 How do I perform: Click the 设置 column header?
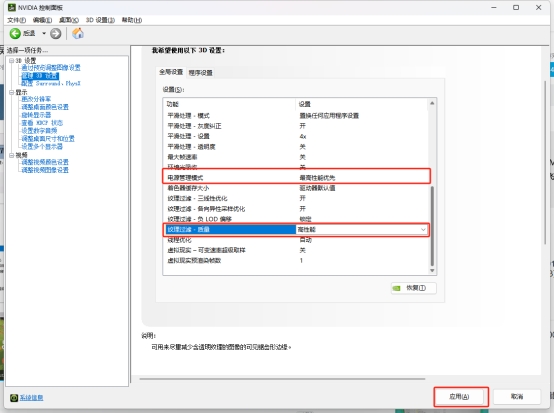click(x=362, y=104)
